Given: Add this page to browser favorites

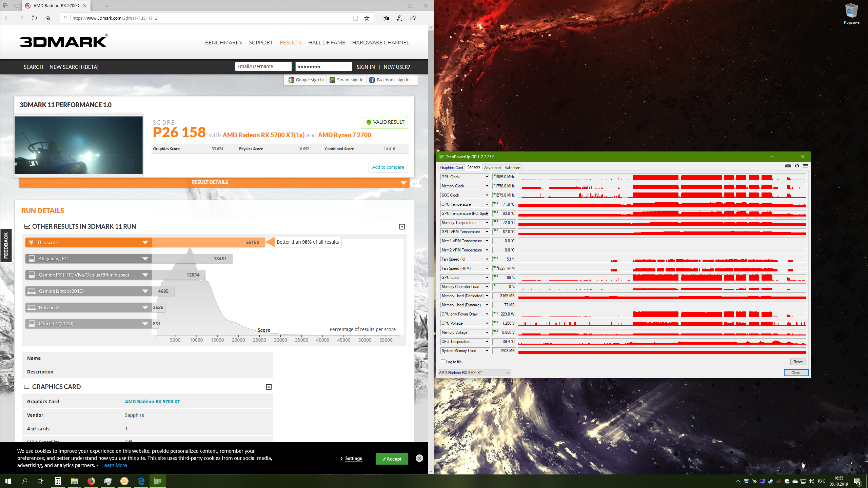Looking at the screenshot, I should pos(367,18).
